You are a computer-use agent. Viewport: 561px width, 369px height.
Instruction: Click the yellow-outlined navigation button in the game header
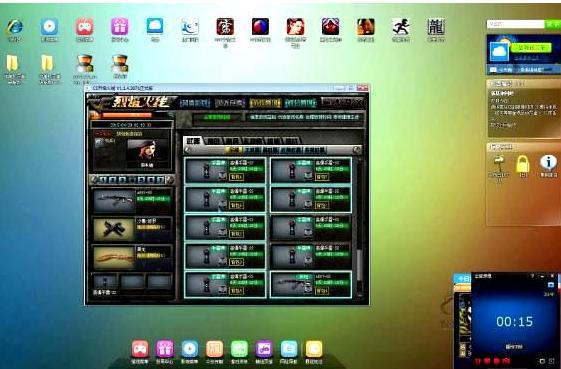pos(265,103)
